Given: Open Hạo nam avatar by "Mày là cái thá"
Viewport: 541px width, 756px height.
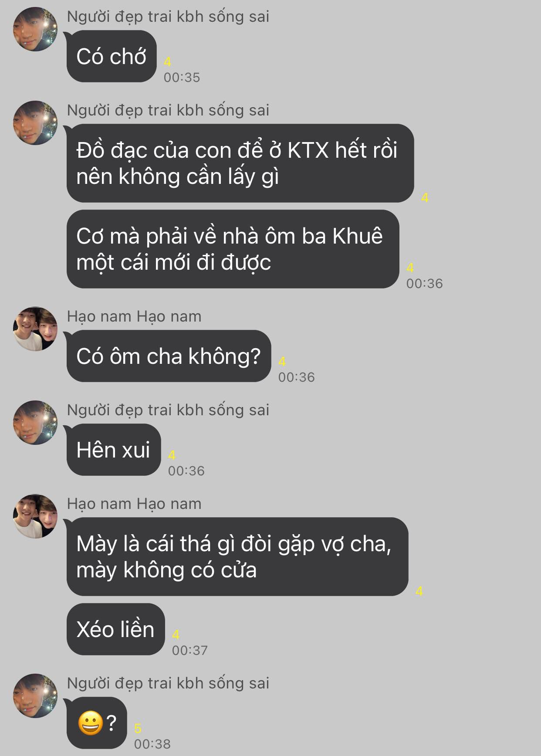Looking at the screenshot, I should pyautogui.click(x=35, y=516).
